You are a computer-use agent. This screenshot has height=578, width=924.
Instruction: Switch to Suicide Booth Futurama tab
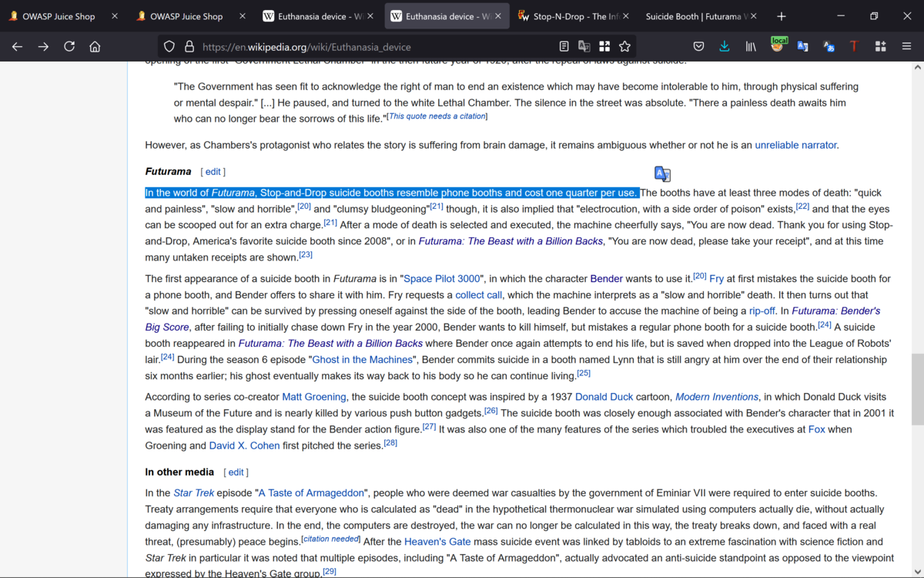point(701,16)
